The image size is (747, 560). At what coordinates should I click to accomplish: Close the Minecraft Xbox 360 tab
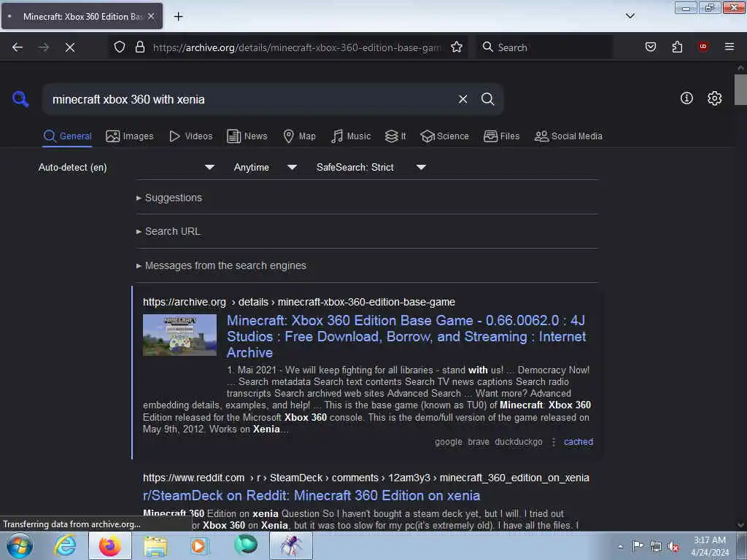coord(151,16)
